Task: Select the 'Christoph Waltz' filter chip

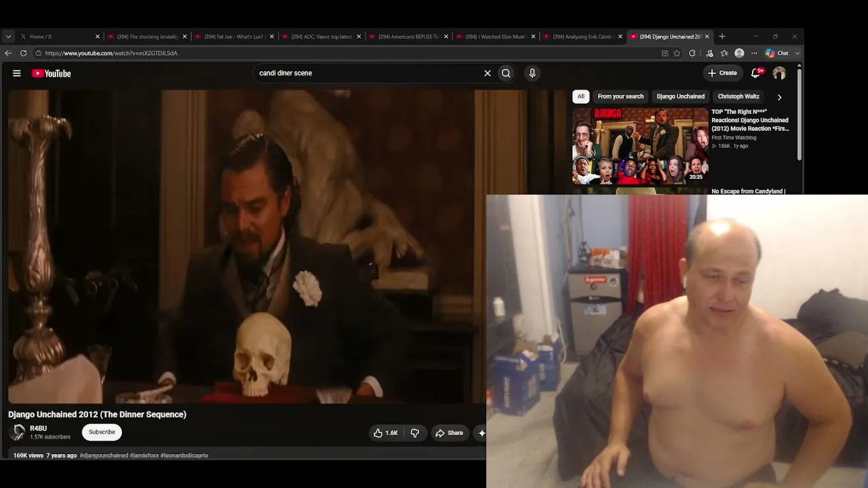Action: click(738, 96)
